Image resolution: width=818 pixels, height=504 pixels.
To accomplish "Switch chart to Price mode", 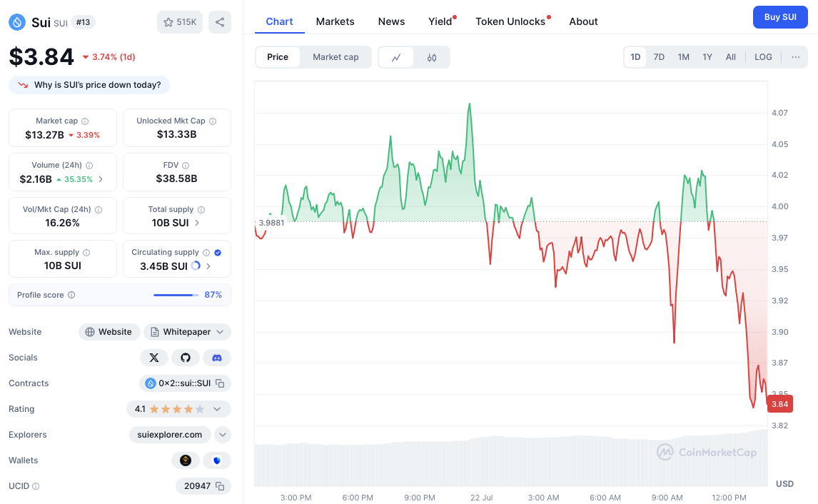I will [278, 57].
